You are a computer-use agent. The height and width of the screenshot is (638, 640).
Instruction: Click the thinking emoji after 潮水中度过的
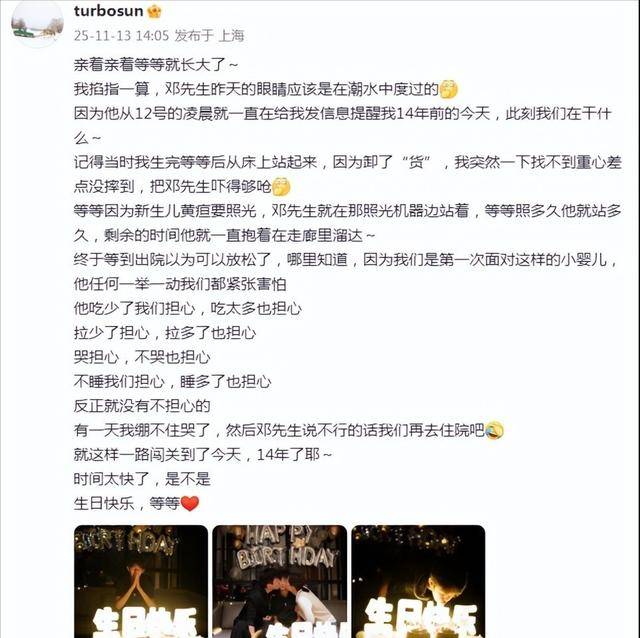click(x=448, y=89)
